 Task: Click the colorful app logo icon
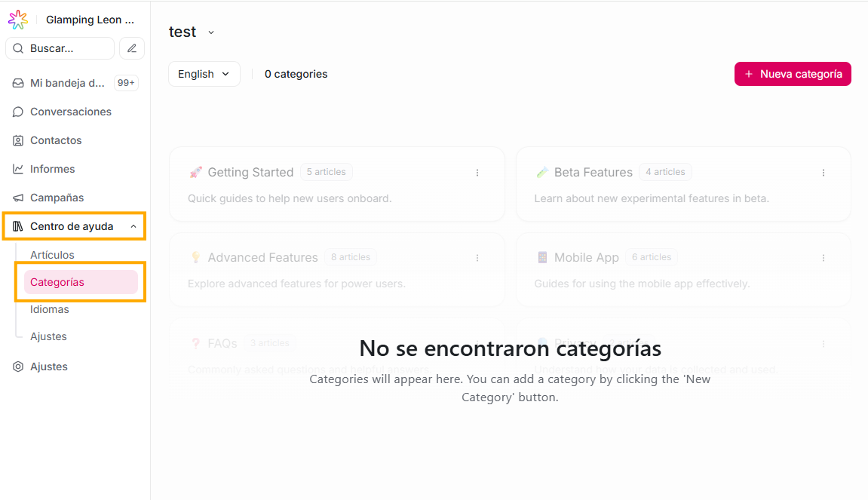click(18, 20)
